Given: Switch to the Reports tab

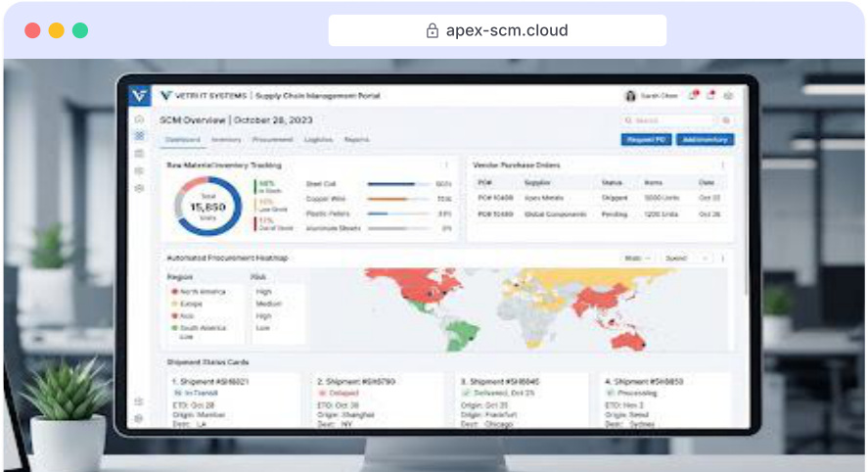Looking at the screenshot, I should [x=356, y=140].
